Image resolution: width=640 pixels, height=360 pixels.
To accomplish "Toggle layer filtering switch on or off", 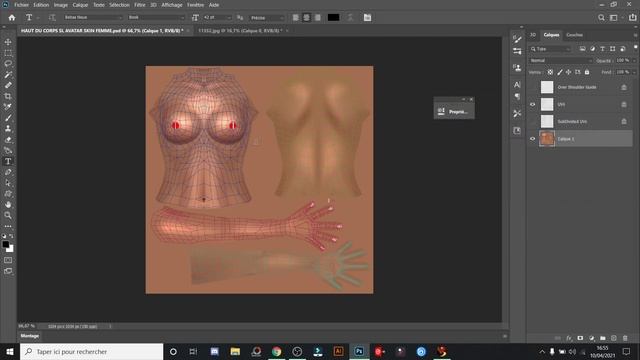I will click(x=635, y=48).
